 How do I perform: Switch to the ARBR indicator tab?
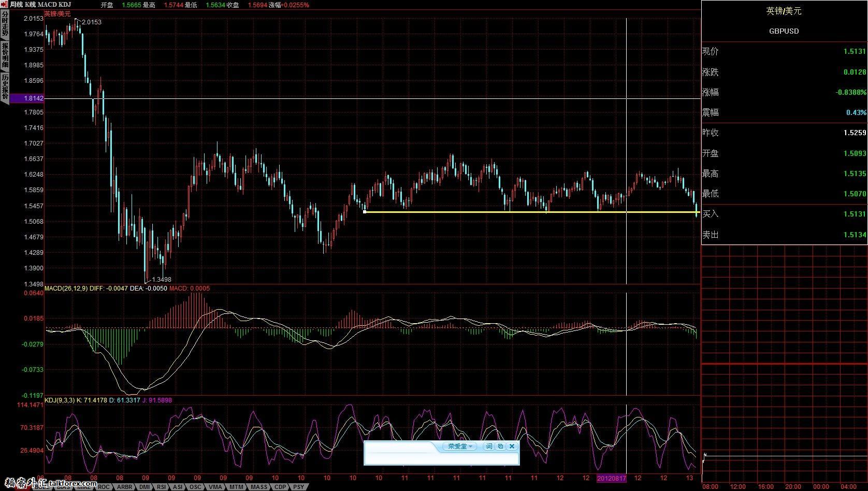click(x=124, y=487)
